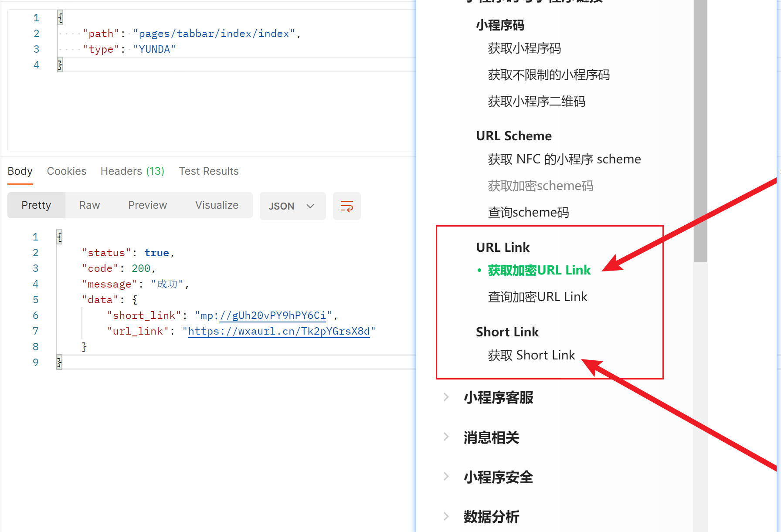The height and width of the screenshot is (532, 781).
Task: Click the Short Link group heading
Action: 507,332
